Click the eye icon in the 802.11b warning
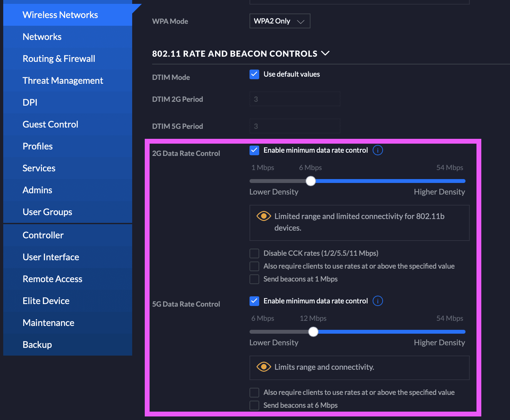The width and height of the screenshot is (510, 420). pyautogui.click(x=263, y=216)
